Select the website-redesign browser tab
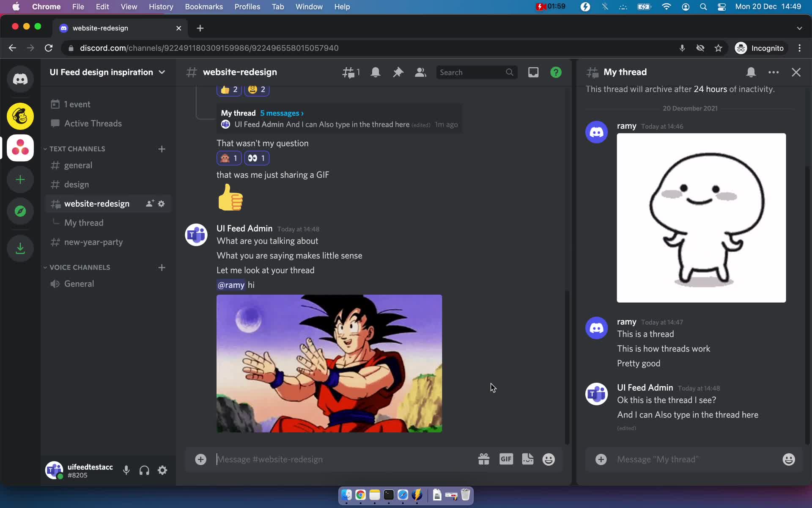Image resolution: width=812 pixels, height=508 pixels. coord(121,28)
